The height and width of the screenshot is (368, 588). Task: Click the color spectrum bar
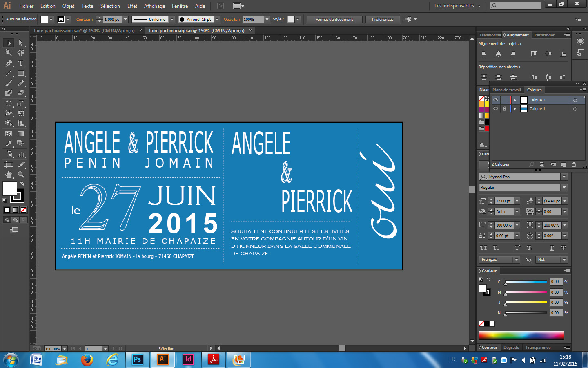[x=521, y=335]
